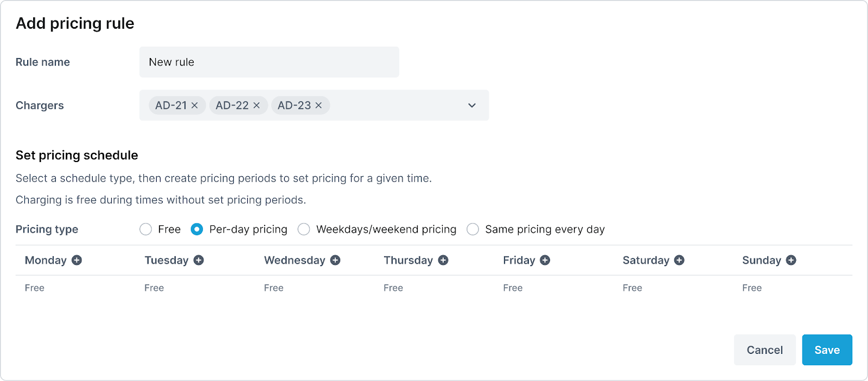Image resolution: width=868 pixels, height=381 pixels.
Task: Click the Rule name text field
Action: point(269,62)
